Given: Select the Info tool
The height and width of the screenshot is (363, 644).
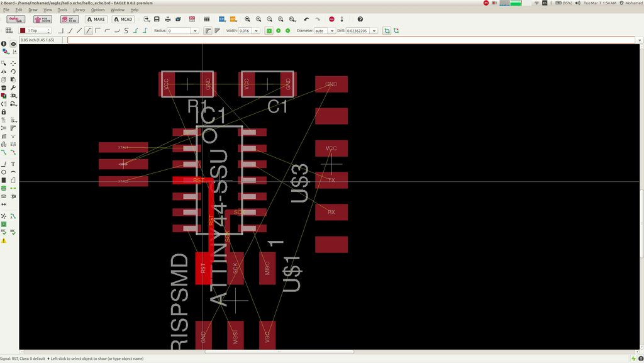Looking at the screenshot, I should click(4, 43).
